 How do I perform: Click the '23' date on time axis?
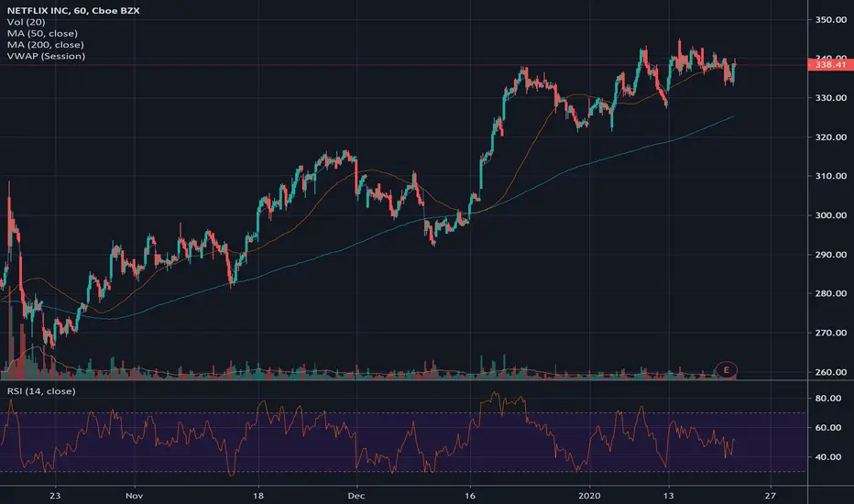point(55,496)
